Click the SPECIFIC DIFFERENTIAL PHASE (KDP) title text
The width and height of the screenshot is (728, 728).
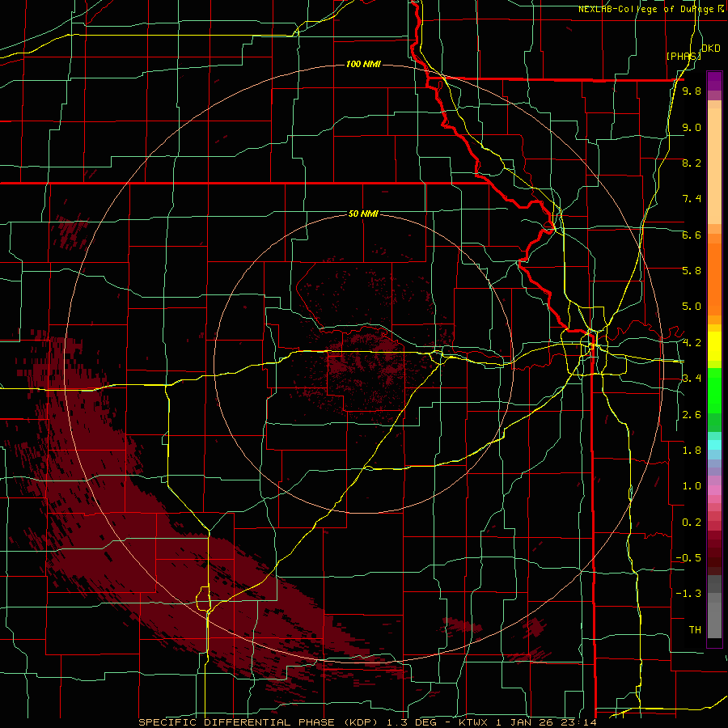coord(259,722)
